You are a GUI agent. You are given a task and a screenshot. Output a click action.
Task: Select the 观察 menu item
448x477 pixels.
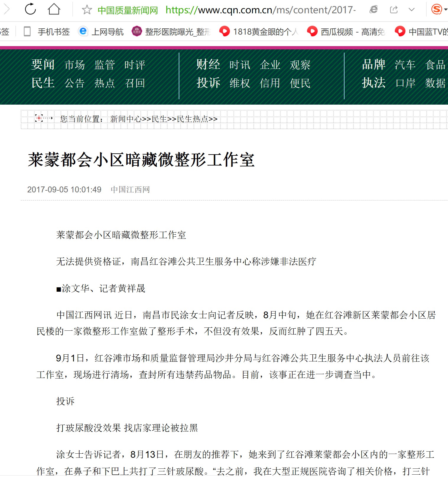(x=300, y=65)
